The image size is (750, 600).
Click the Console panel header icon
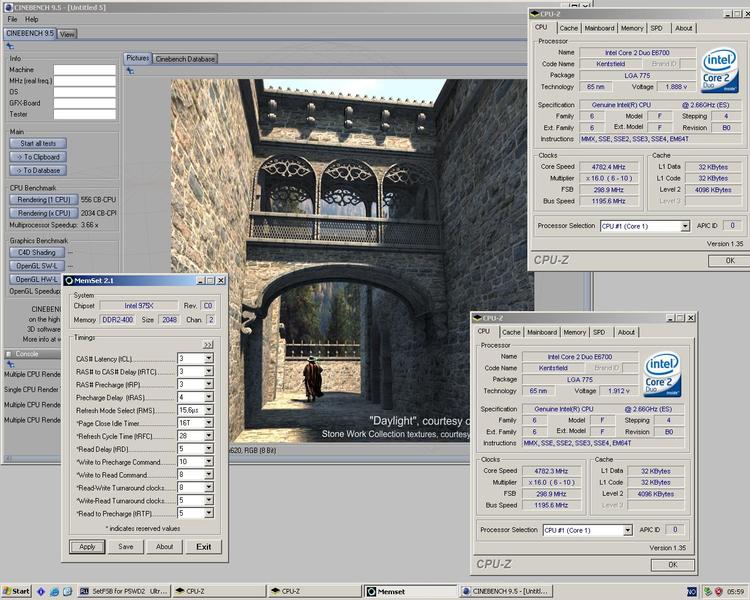[x=9, y=354]
